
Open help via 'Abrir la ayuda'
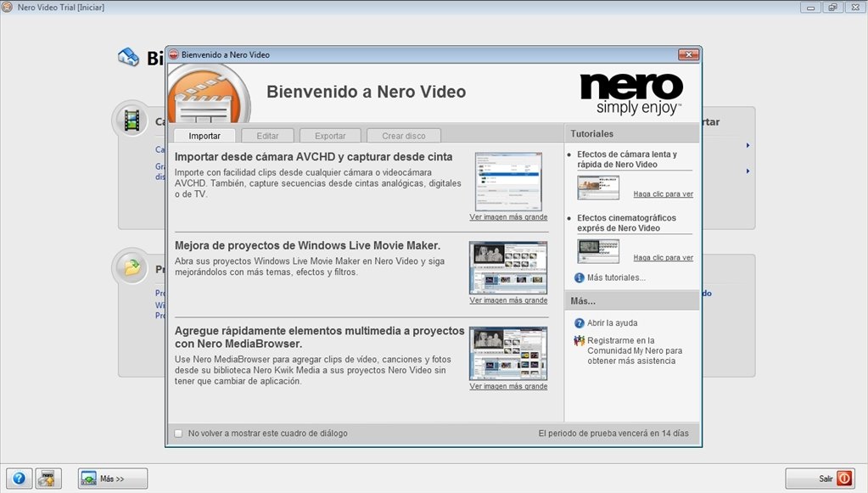[x=613, y=323]
